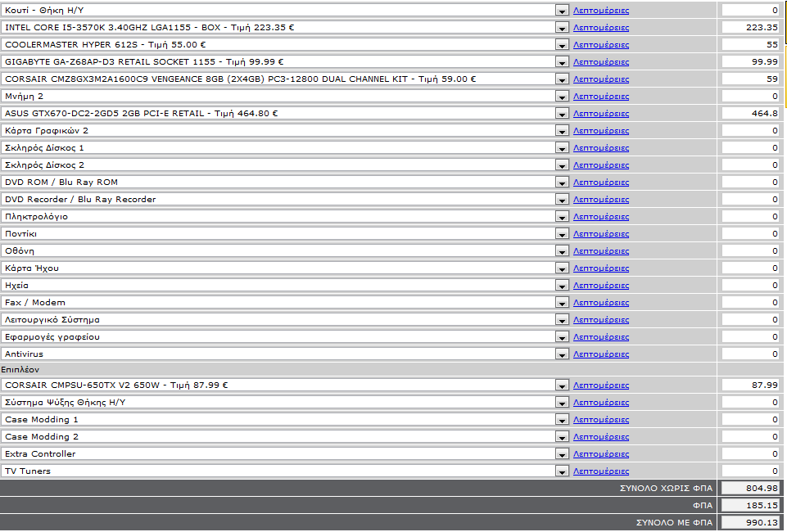Expand the DVD ROM / Blu Ray ROM dropdown
Image resolution: width=787 pixels, height=532 pixels.
coord(285,182)
